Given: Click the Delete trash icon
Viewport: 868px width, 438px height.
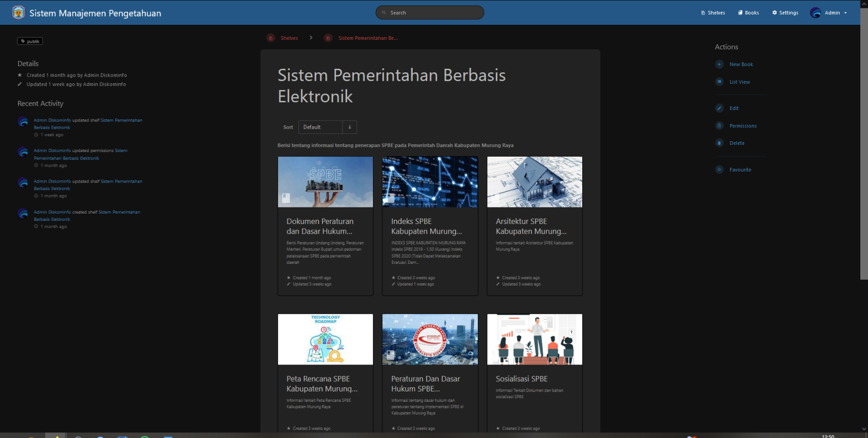Looking at the screenshot, I should pos(719,143).
